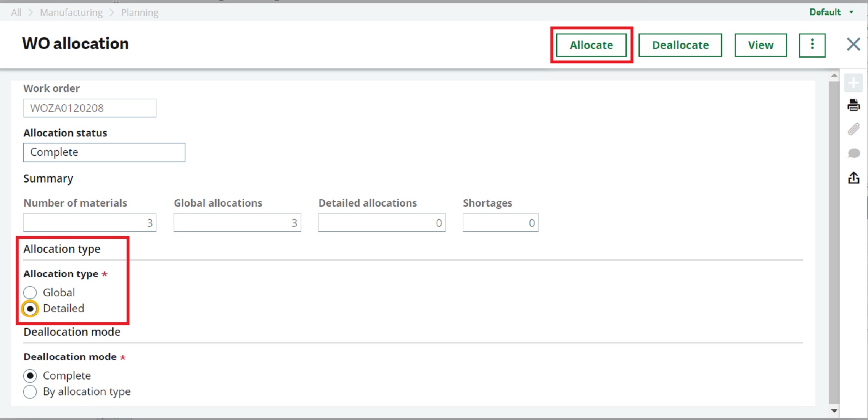Screen dimensions: 868x420
Task: Select the Global allocation type
Action: click(30, 292)
